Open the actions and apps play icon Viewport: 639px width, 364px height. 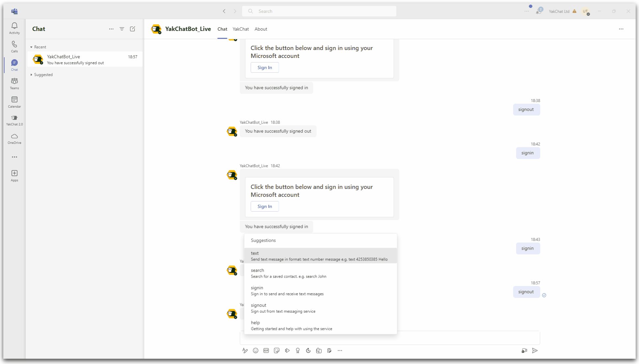287,351
